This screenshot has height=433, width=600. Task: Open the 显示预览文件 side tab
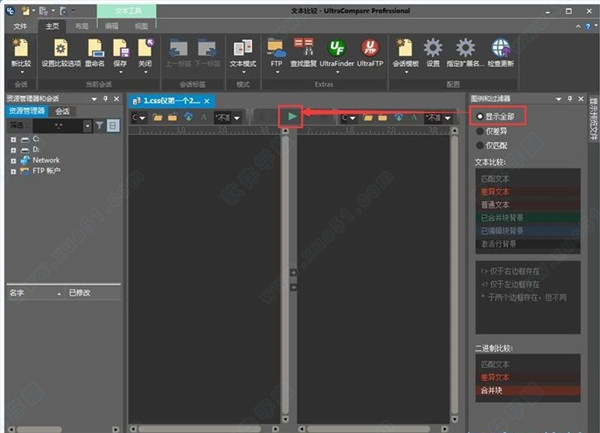coord(593,120)
